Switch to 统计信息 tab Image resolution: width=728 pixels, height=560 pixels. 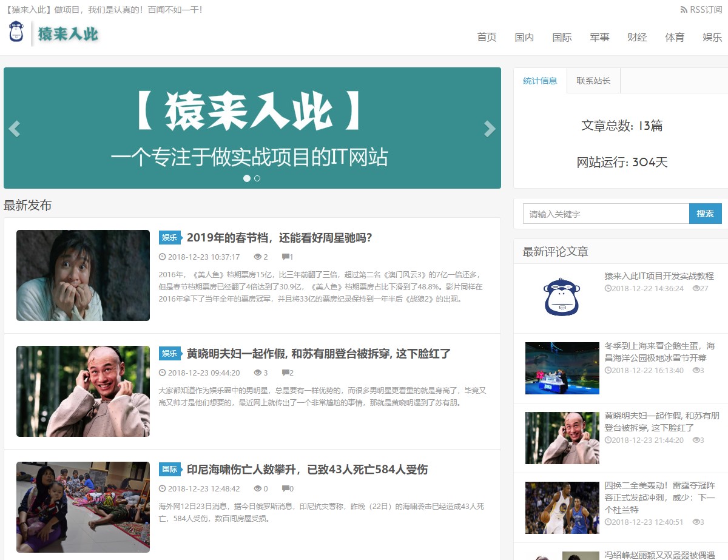[x=540, y=81]
